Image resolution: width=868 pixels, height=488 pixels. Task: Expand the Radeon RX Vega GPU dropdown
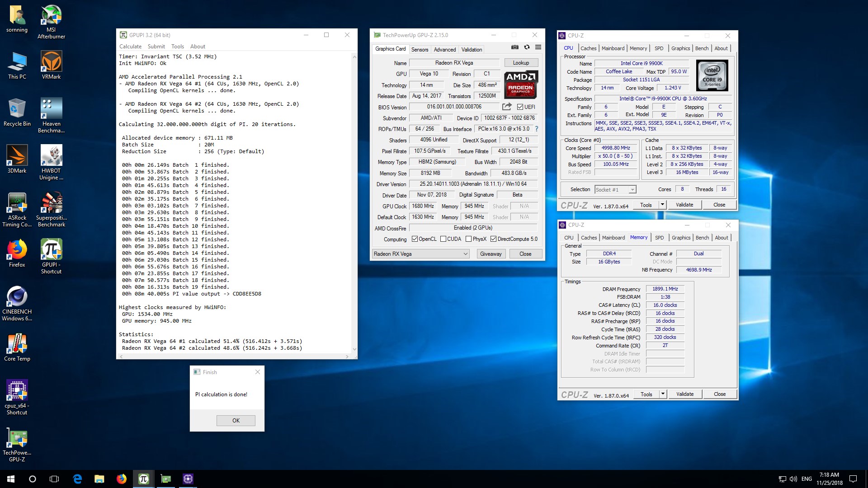(421, 254)
